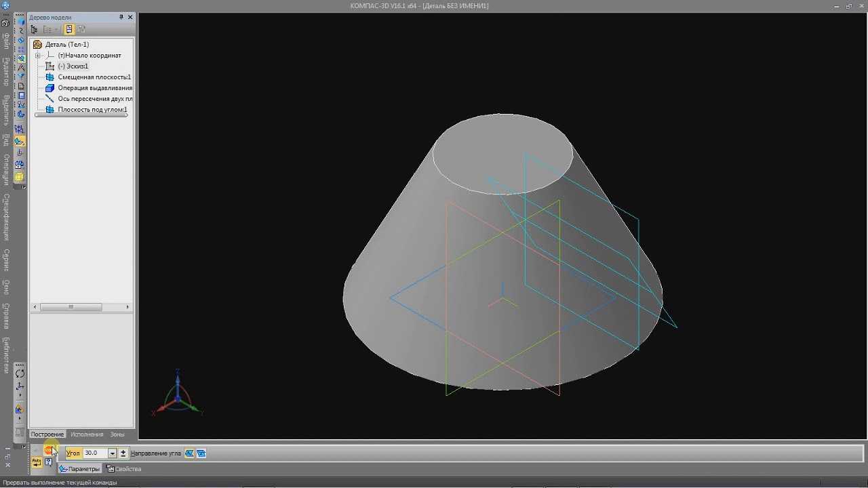Select Смещенная плоскость:1 in the tree
The width and height of the screenshot is (868, 488).
pos(94,77)
